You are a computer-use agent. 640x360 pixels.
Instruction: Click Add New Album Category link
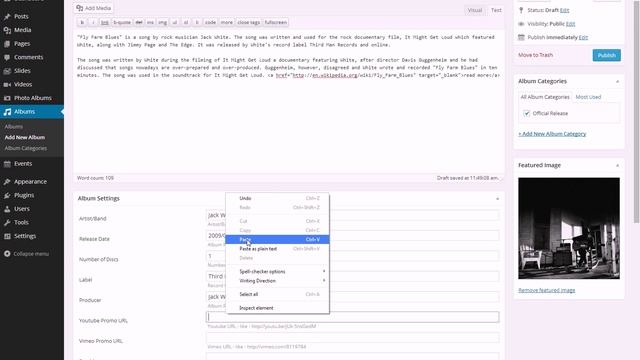(x=552, y=134)
